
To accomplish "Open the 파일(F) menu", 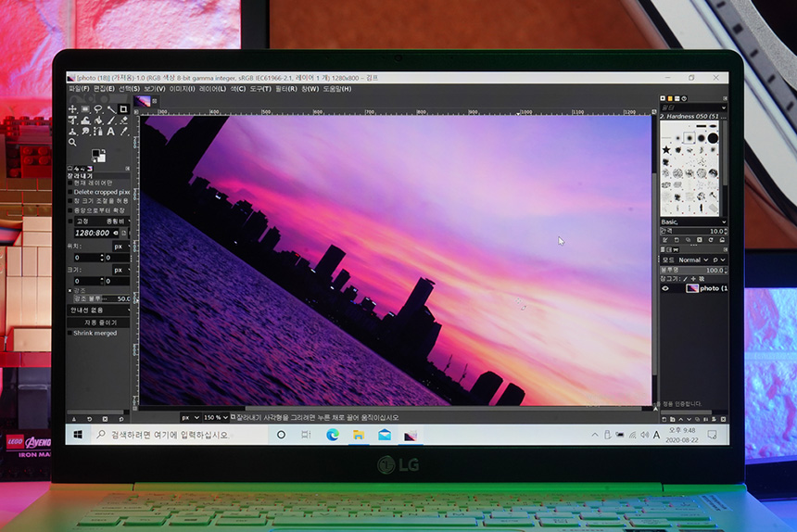I will (x=79, y=89).
